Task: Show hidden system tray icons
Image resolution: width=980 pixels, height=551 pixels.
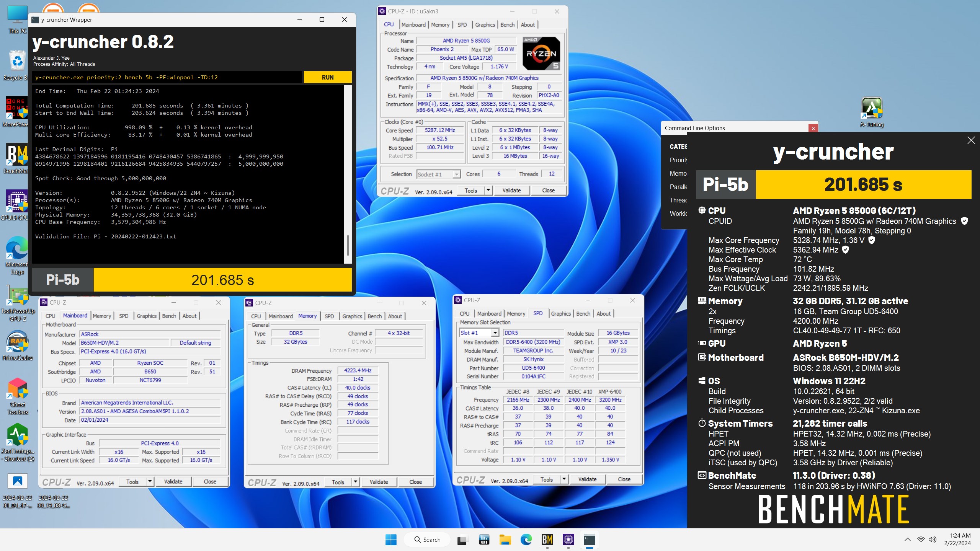Action: [907, 540]
